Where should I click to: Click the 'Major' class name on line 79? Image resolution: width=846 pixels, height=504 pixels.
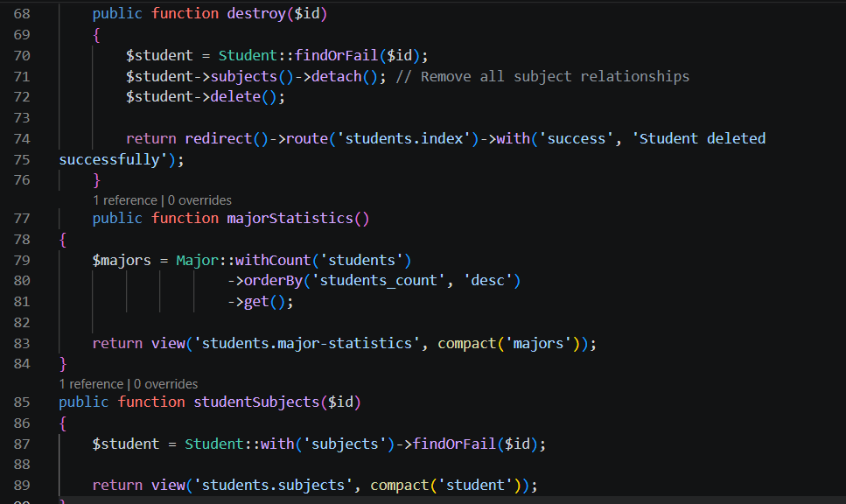point(198,261)
